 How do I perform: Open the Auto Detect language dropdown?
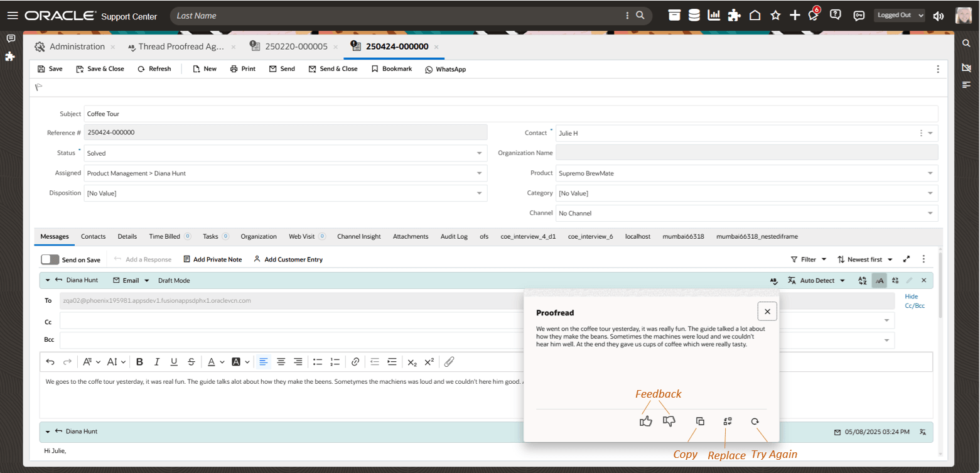pyautogui.click(x=817, y=281)
